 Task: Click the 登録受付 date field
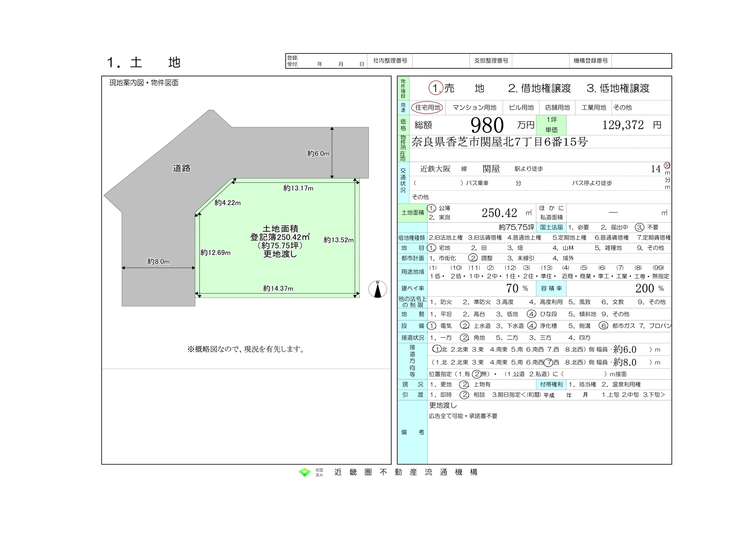[x=332, y=61]
